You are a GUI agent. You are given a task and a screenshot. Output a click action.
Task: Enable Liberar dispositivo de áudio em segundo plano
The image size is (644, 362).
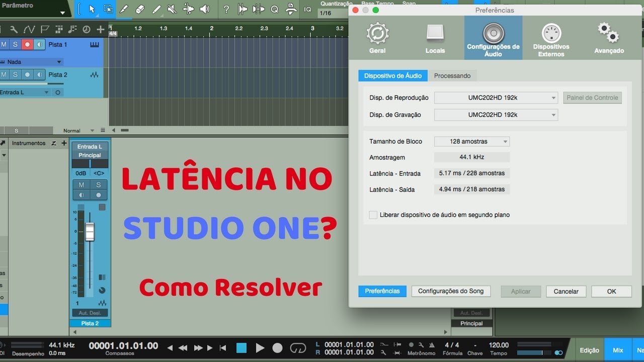pos(373,215)
